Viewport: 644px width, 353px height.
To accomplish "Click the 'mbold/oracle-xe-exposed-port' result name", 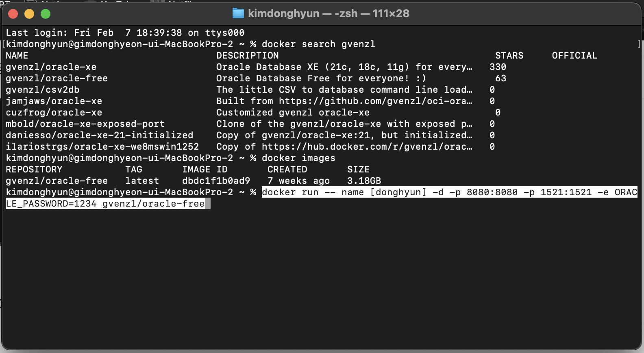I will click(85, 124).
